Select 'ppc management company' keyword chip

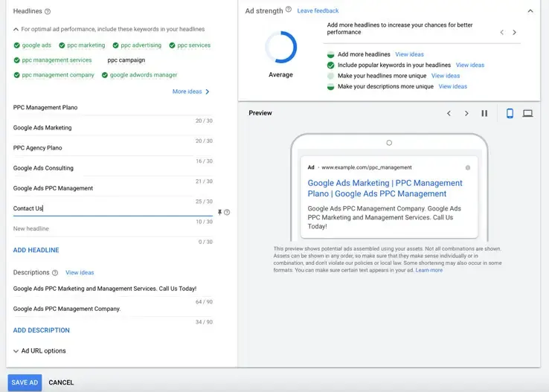(x=54, y=75)
